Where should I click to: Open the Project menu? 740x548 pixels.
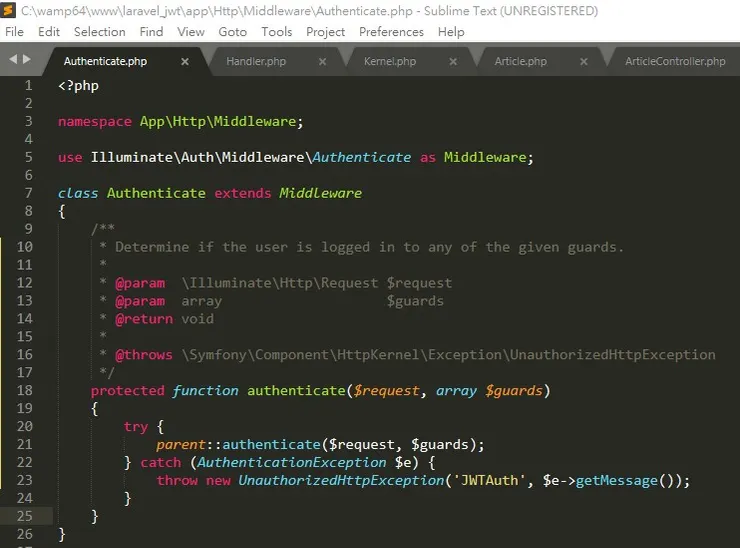pos(325,32)
